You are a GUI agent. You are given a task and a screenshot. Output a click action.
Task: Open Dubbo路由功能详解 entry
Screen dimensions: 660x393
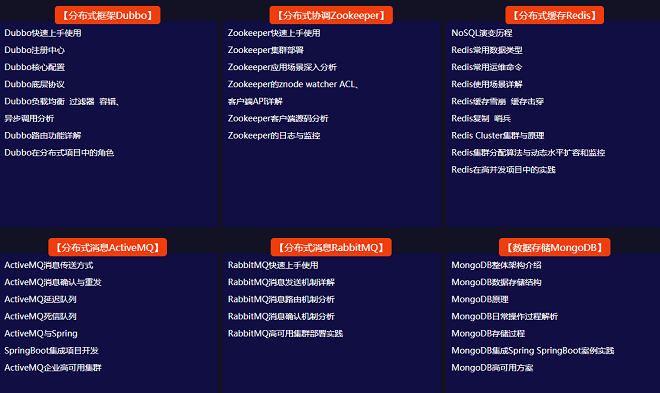click(x=43, y=135)
